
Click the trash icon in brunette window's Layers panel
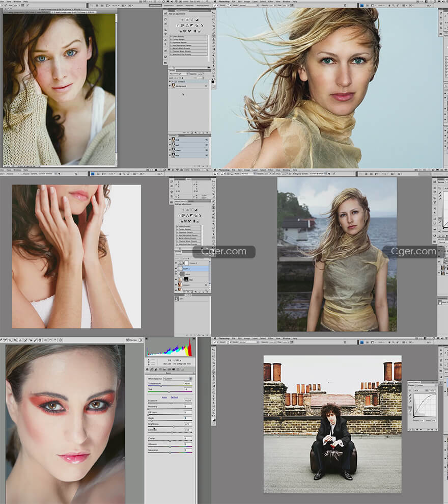coord(208,132)
